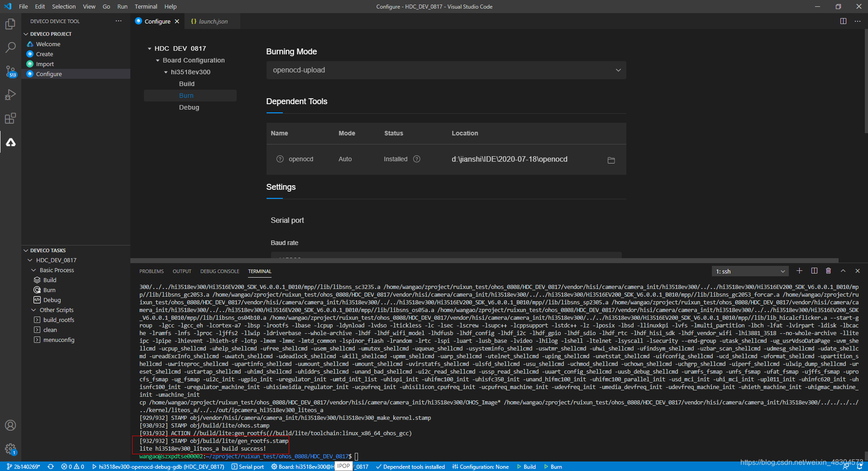Open the Selection menu
The height and width of the screenshot is (471, 868).
(64, 6)
